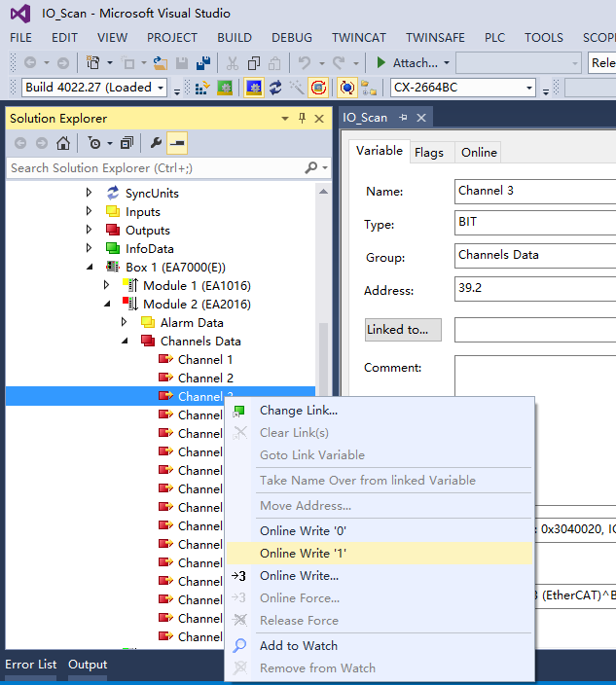Click the Cut scissors icon
616x685 pixels.
click(233, 63)
